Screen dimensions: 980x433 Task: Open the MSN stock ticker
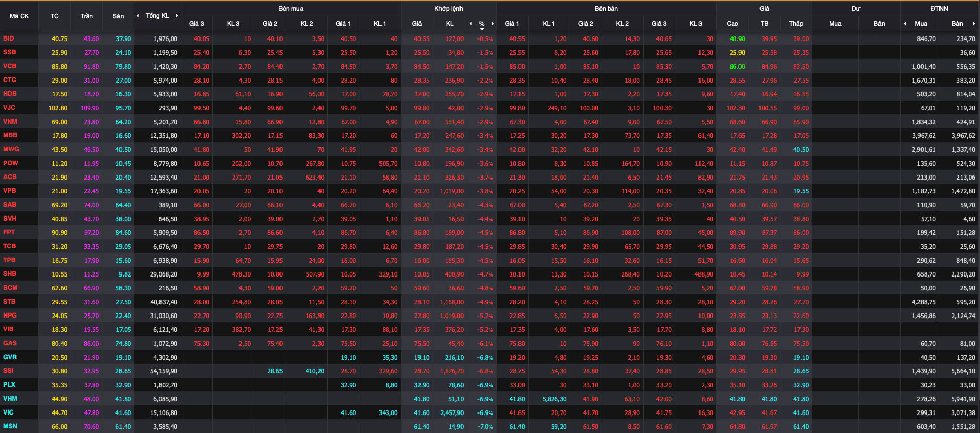[x=10, y=426]
